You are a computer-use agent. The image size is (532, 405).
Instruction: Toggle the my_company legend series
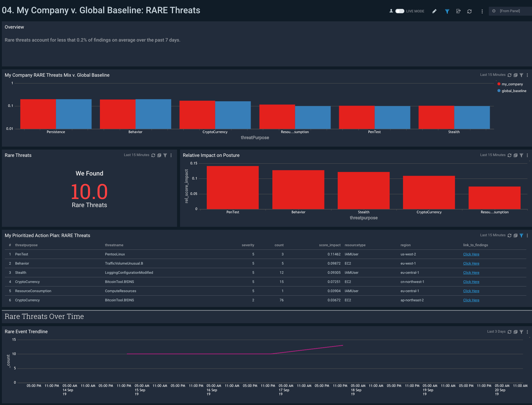coord(512,84)
